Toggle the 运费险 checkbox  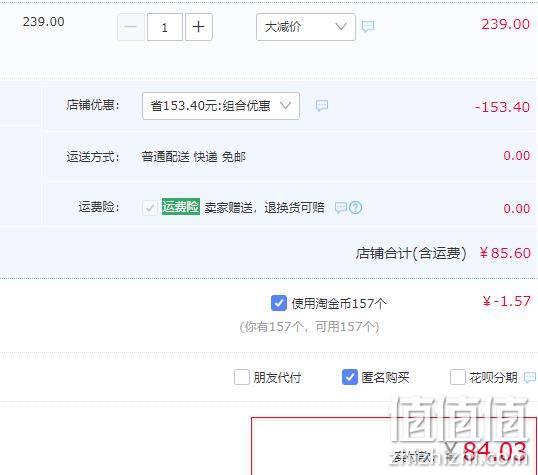click(x=150, y=208)
